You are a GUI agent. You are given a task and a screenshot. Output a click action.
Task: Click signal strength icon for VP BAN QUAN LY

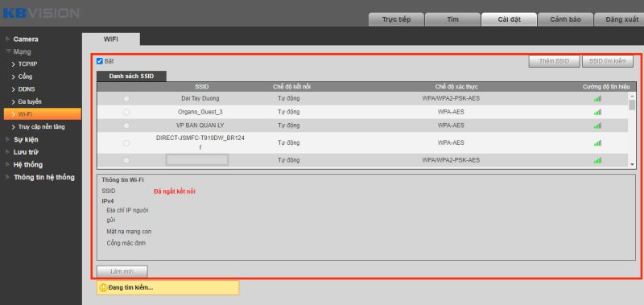pos(597,126)
